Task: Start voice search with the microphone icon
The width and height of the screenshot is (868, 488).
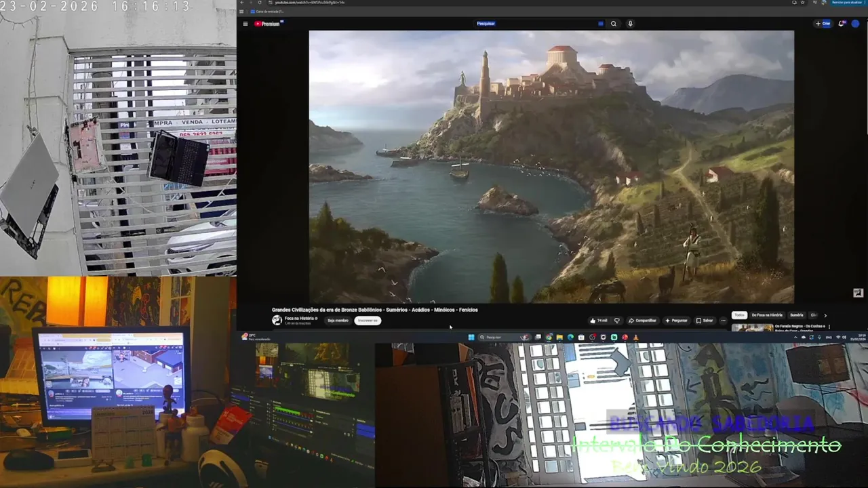Action: (x=630, y=24)
